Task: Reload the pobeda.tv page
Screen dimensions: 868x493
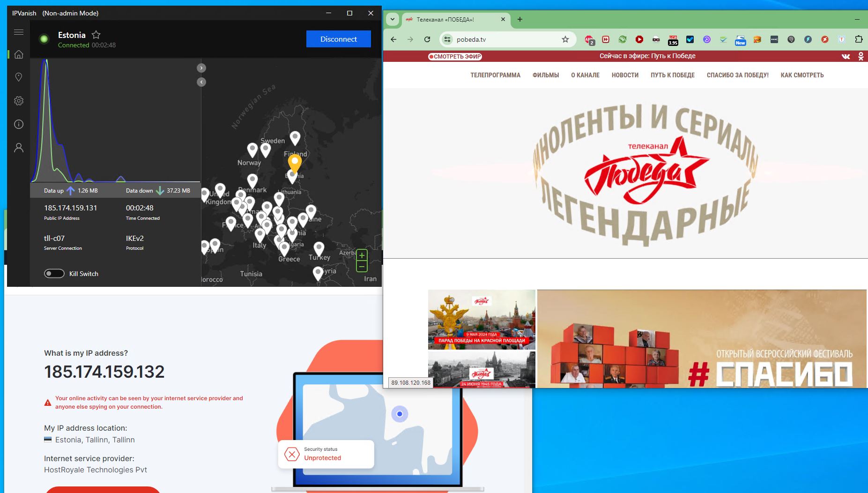Action: tap(427, 39)
